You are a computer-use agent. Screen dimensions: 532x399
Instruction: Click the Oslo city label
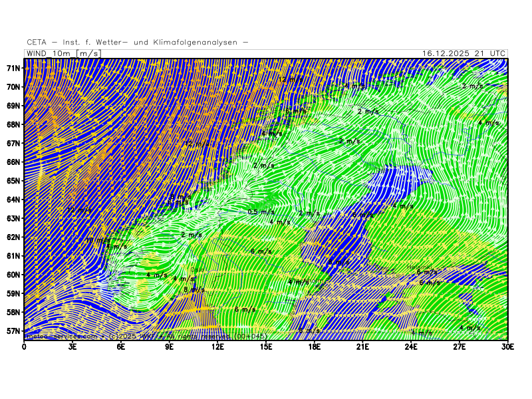(x=198, y=269)
